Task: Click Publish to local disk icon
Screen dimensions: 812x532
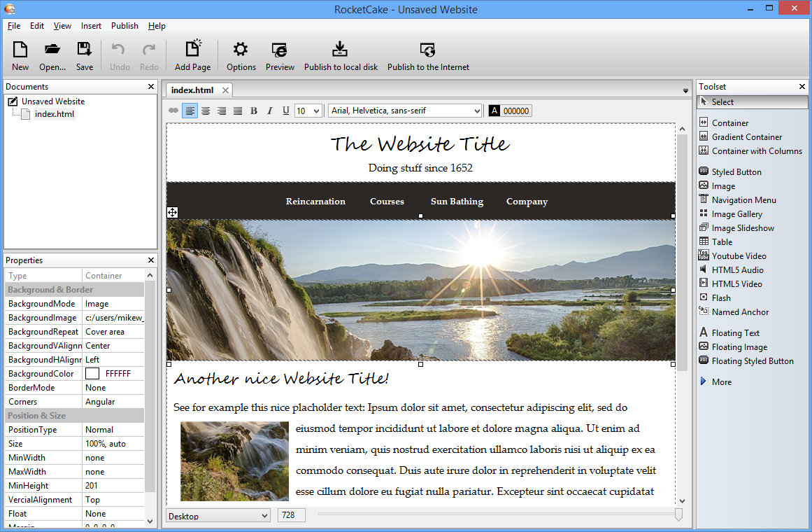Action: coord(341,50)
